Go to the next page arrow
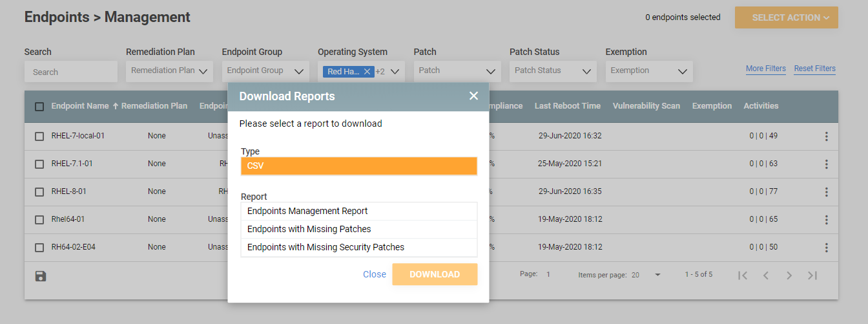Screen dimensions: 868x324 (x=789, y=275)
